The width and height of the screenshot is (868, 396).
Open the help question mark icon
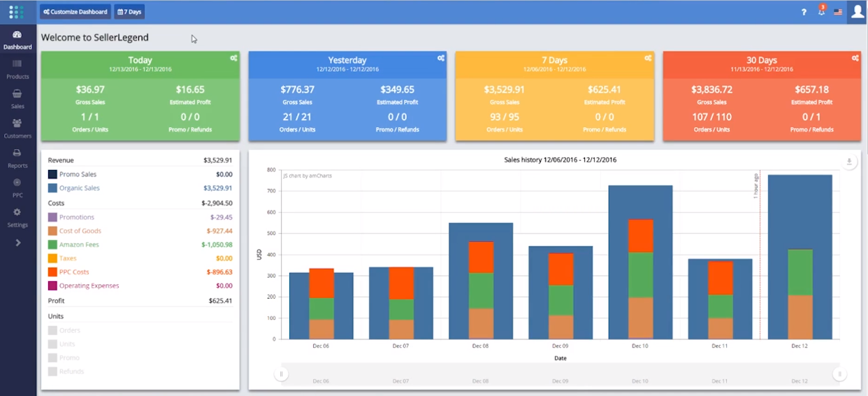click(x=804, y=12)
